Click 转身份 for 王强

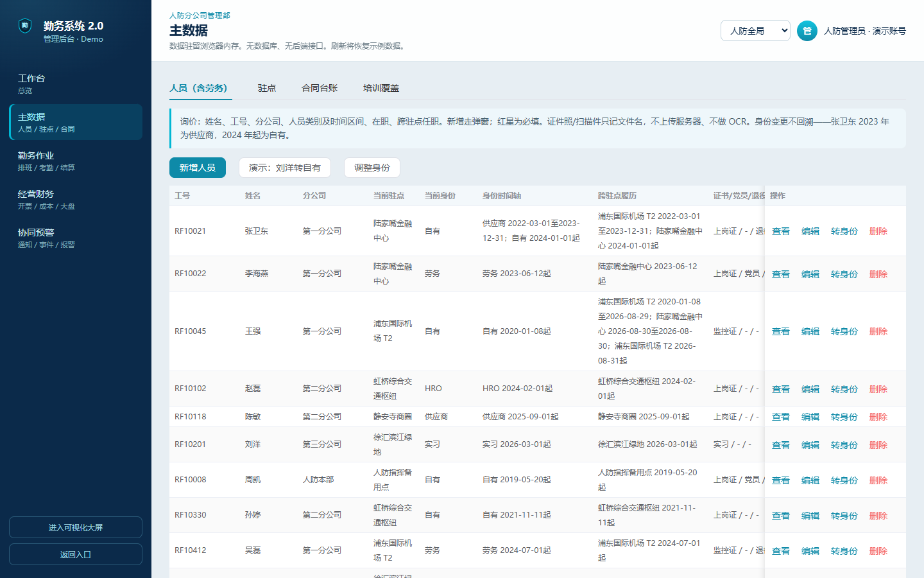point(844,331)
